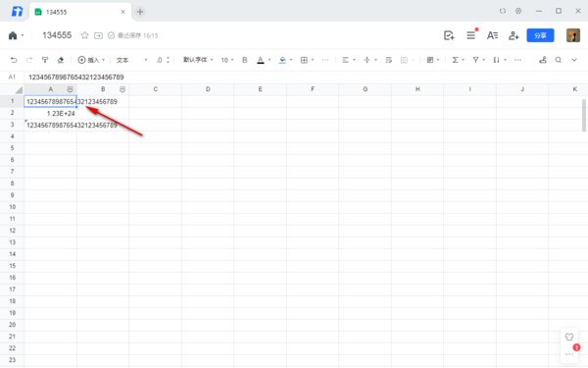Toggle bold formatting with B icon
Image resolution: width=588 pixels, height=368 pixels.
click(x=244, y=60)
